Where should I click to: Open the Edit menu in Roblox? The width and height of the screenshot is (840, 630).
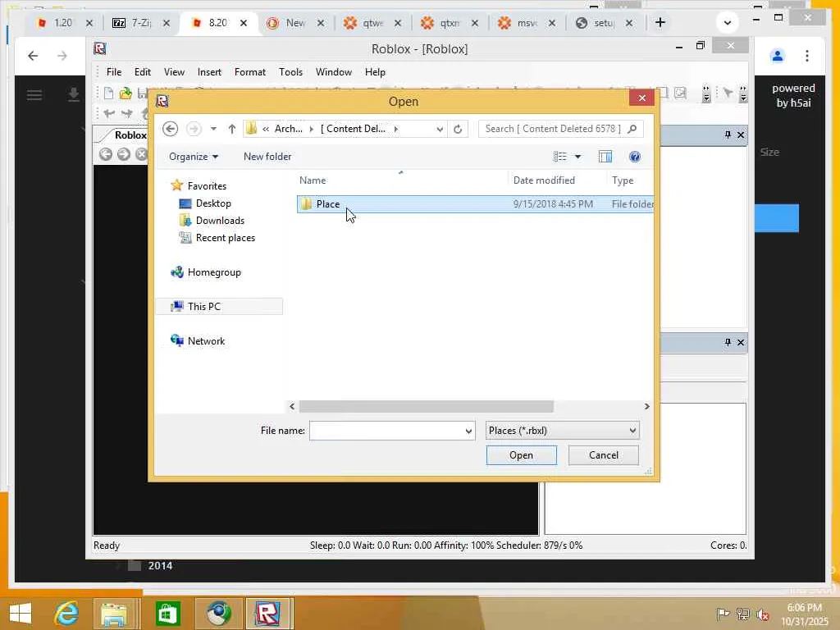point(143,72)
